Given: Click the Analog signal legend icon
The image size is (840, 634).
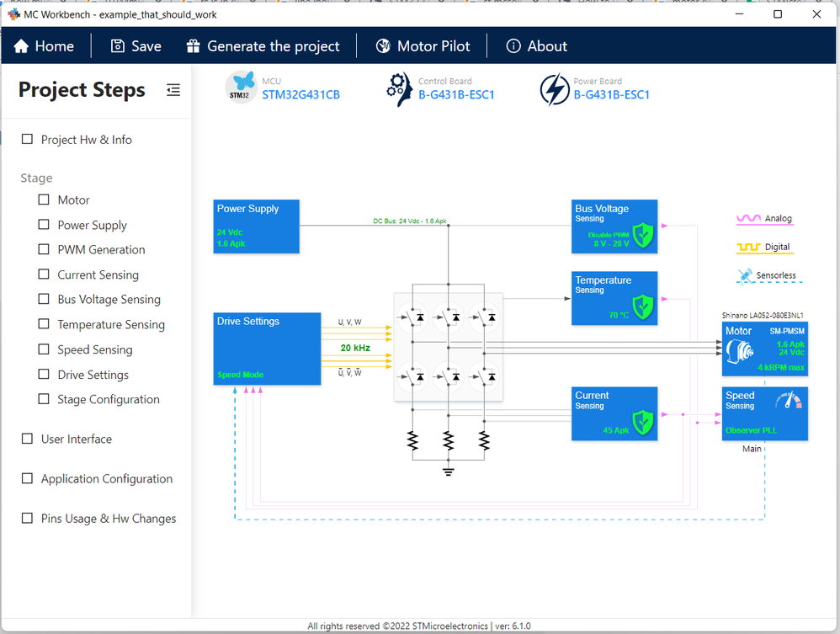Looking at the screenshot, I should [x=748, y=218].
